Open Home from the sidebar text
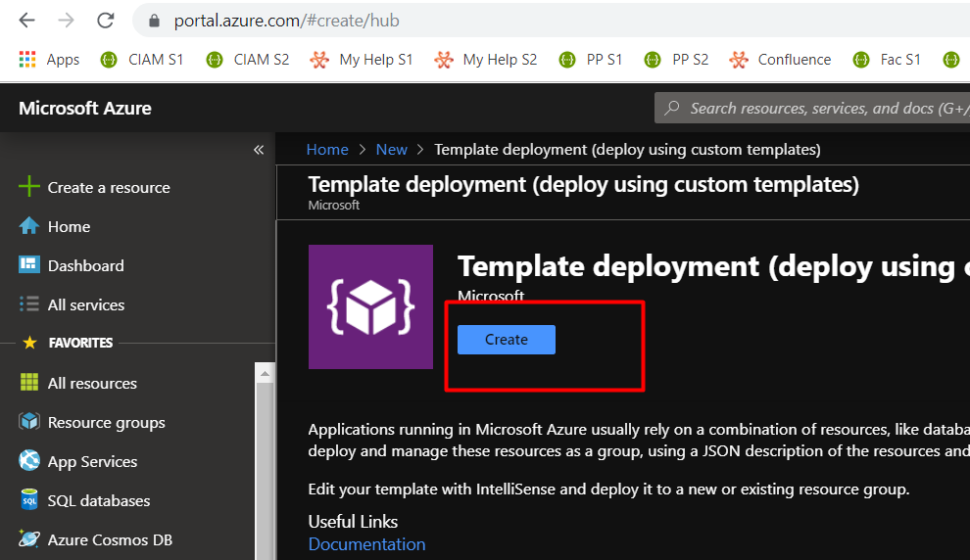 [70, 227]
